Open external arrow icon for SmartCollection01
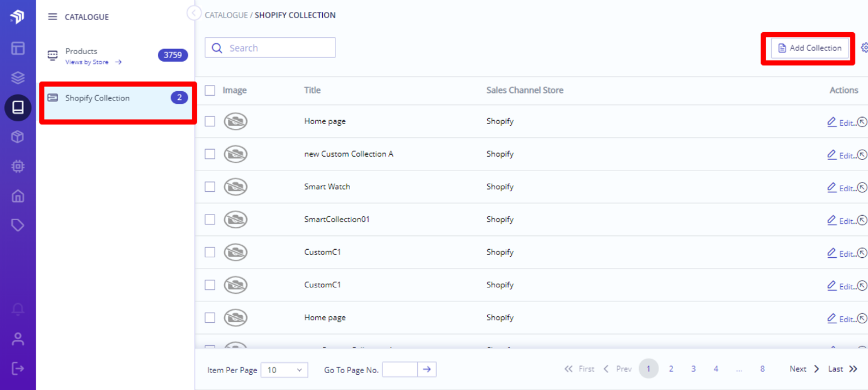 862,220
